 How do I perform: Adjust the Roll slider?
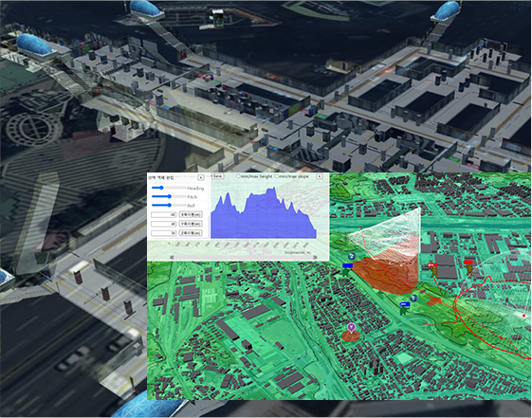[168, 205]
